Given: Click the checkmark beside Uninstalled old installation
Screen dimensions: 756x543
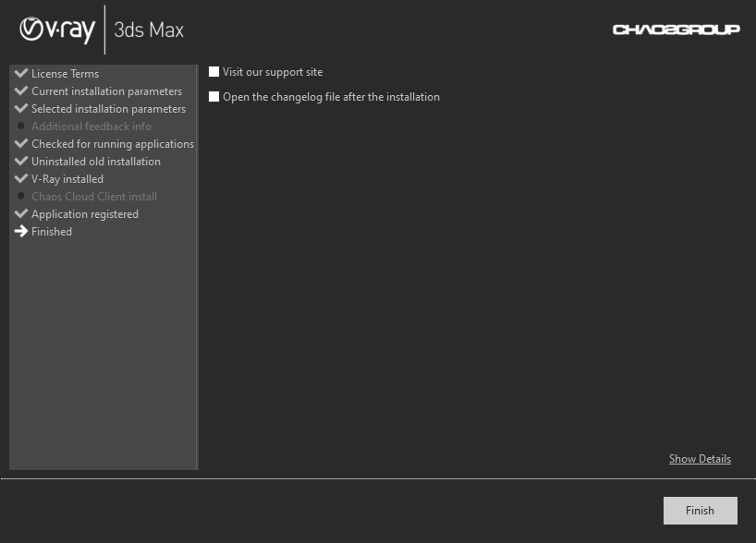Looking at the screenshot, I should (x=20, y=161).
